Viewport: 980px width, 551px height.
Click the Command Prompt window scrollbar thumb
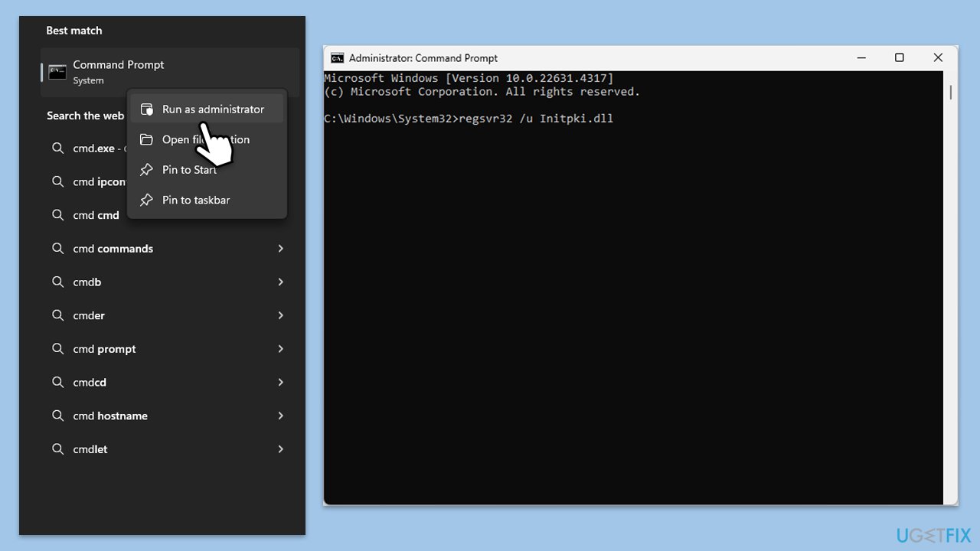[950, 92]
